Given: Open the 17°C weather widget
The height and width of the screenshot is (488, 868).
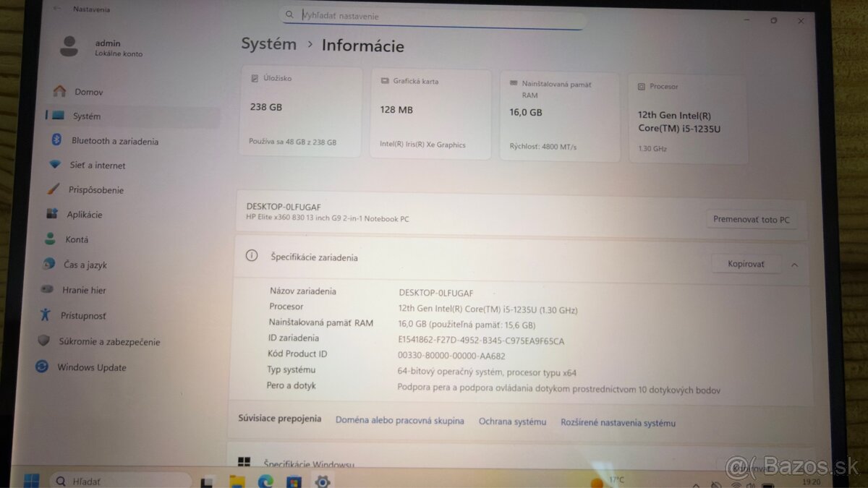Looking at the screenshot, I should click(606, 481).
